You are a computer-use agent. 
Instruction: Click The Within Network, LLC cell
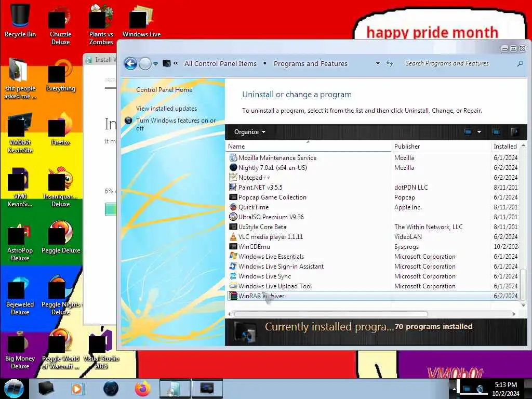pyautogui.click(x=428, y=227)
